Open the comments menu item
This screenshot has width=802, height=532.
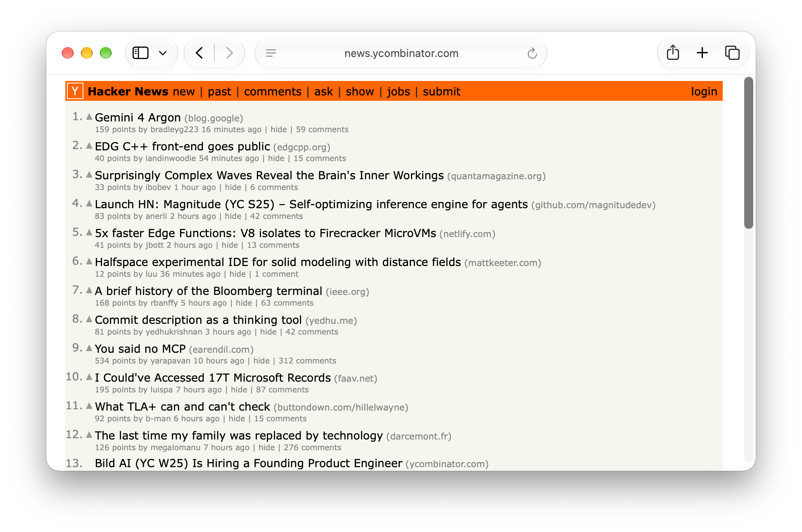point(273,92)
